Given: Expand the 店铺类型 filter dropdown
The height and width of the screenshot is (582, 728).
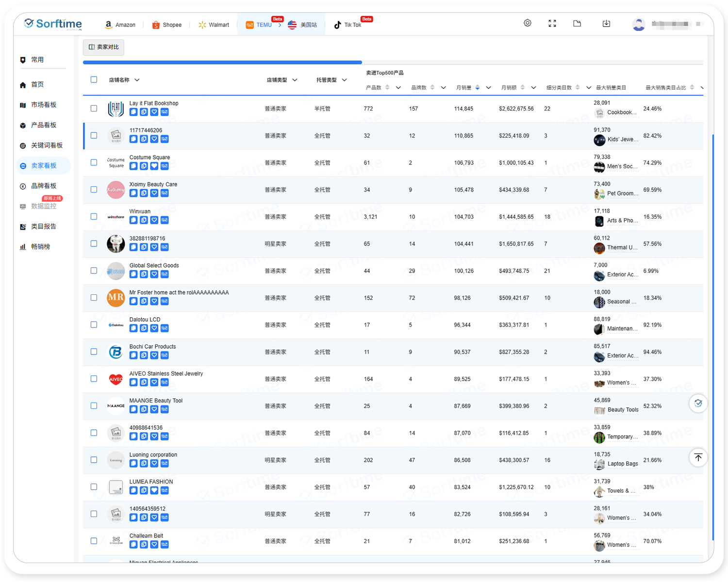Looking at the screenshot, I should pyautogui.click(x=295, y=80).
